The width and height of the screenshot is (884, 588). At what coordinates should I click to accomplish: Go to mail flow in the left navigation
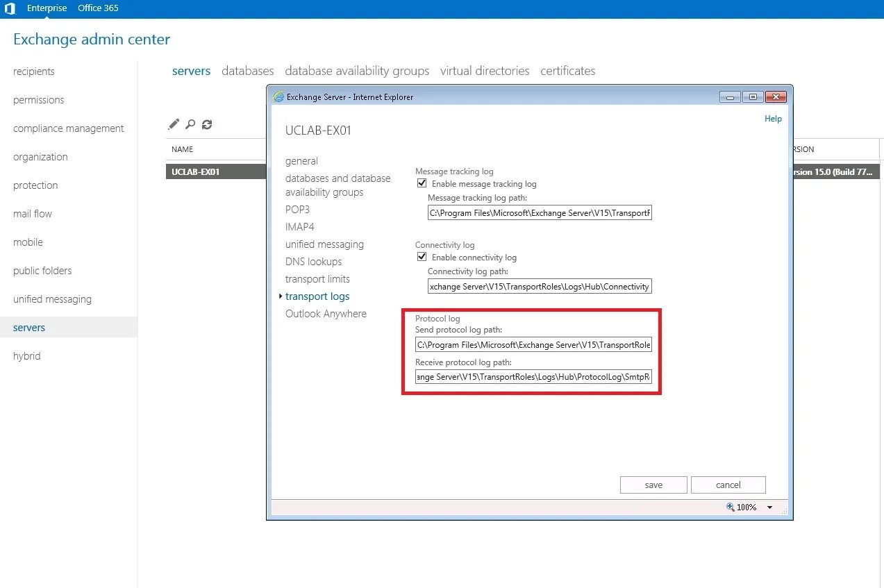click(33, 214)
